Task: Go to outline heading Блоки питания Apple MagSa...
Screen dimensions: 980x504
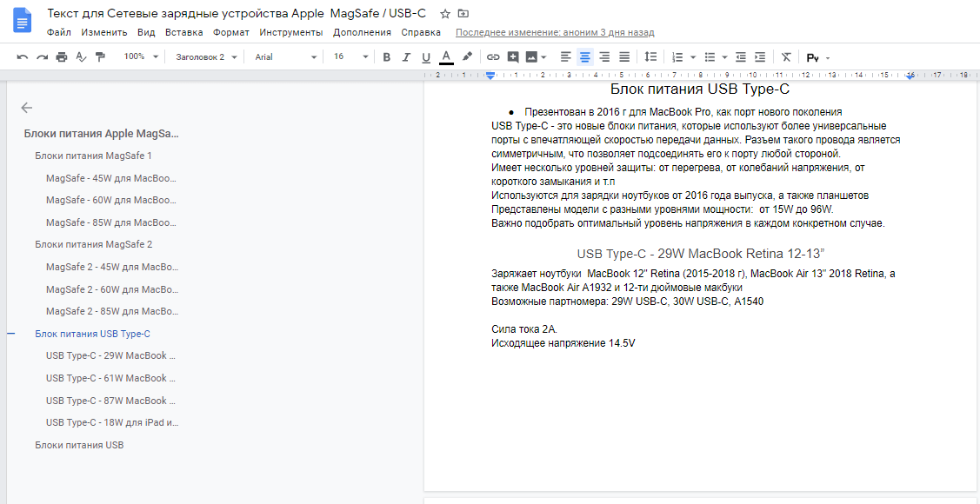Action: click(101, 134)
